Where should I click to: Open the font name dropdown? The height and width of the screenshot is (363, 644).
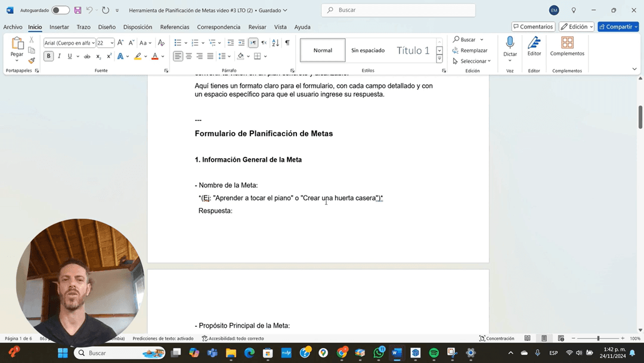coord(93,43)
